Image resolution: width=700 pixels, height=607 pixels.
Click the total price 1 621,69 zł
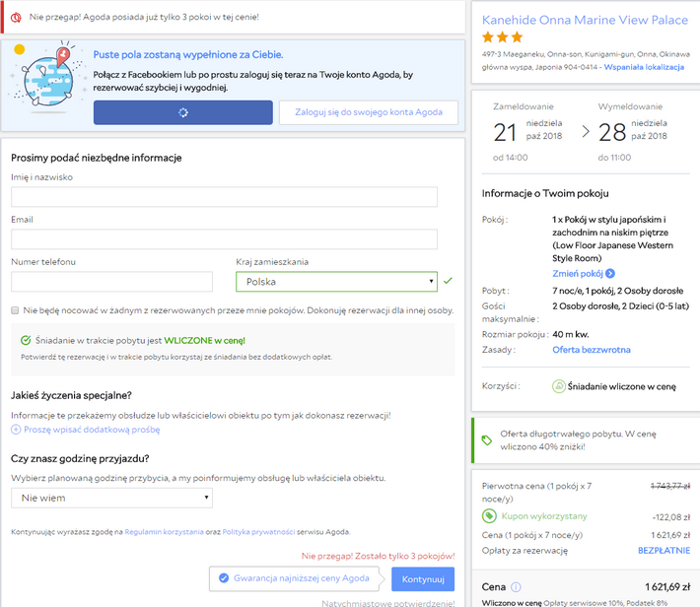667,587
